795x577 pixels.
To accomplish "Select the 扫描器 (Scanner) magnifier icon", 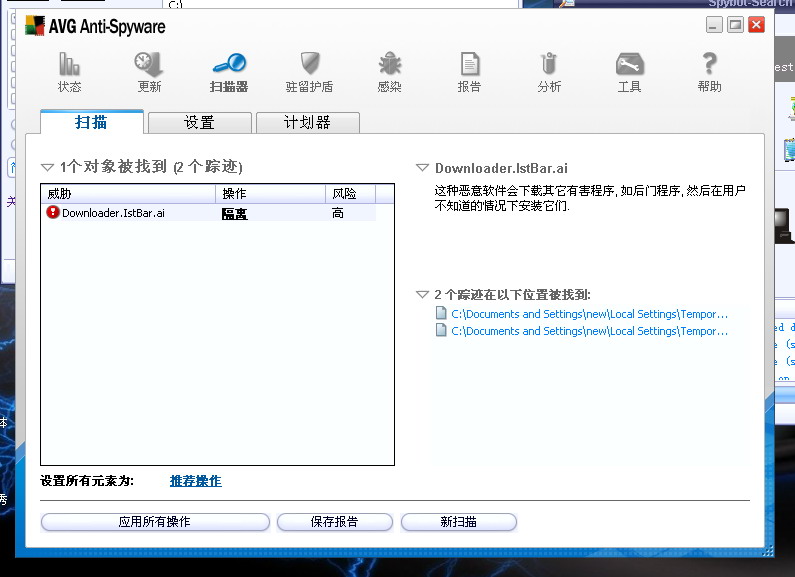I will tap(229, 63).
